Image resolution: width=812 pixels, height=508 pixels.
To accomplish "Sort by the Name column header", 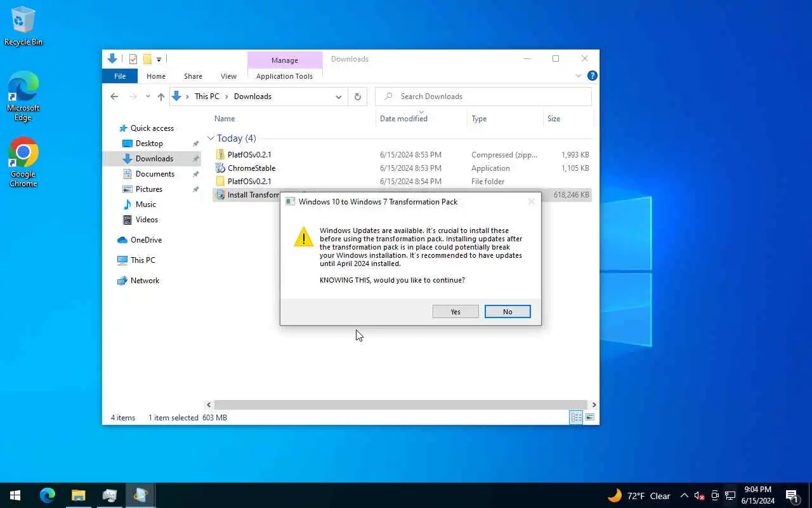I will [225, 119].
